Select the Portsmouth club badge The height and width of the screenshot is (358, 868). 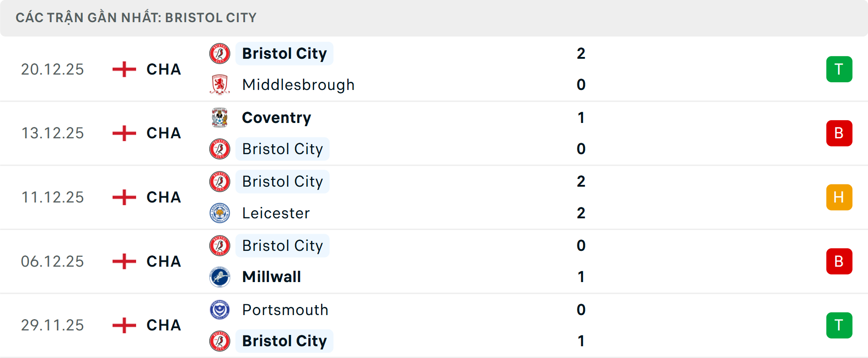[220, 310]
